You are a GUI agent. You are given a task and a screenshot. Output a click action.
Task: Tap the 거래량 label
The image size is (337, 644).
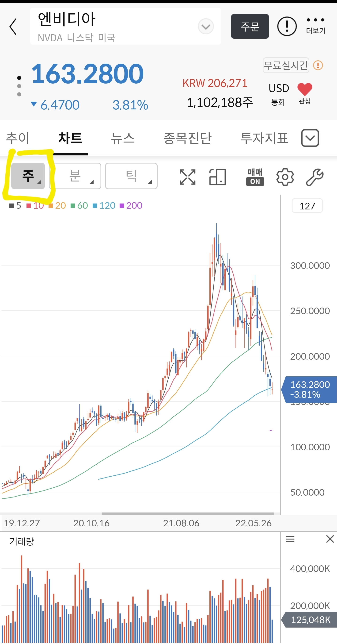[x=22, y=541]
